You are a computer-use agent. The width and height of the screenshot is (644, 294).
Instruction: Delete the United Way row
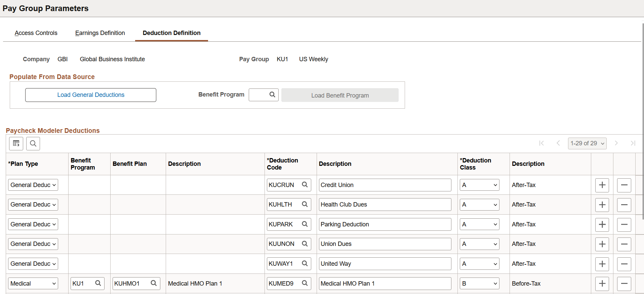point(624,264)
